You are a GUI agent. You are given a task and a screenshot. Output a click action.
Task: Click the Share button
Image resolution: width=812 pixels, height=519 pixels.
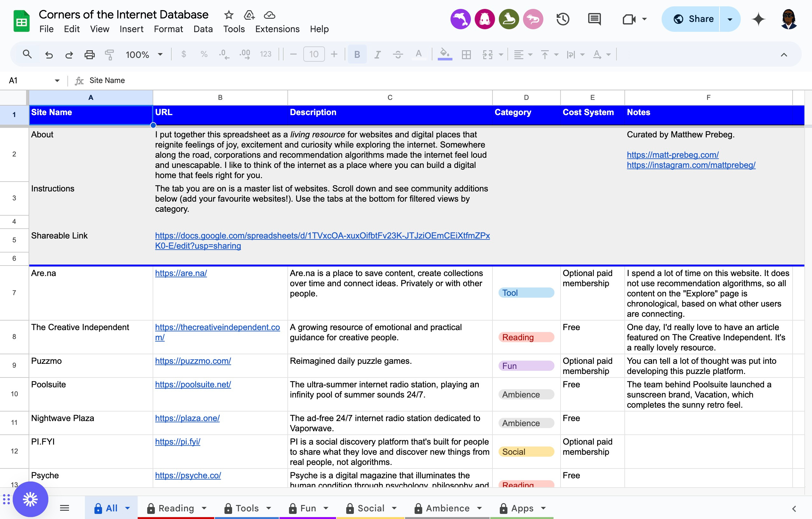point(693,19)
